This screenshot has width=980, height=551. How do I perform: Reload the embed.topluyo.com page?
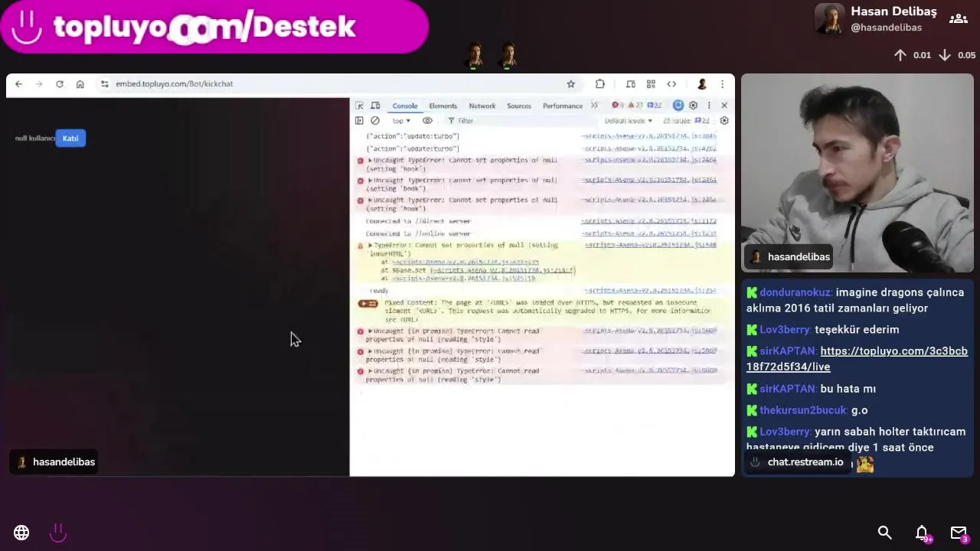60,84
